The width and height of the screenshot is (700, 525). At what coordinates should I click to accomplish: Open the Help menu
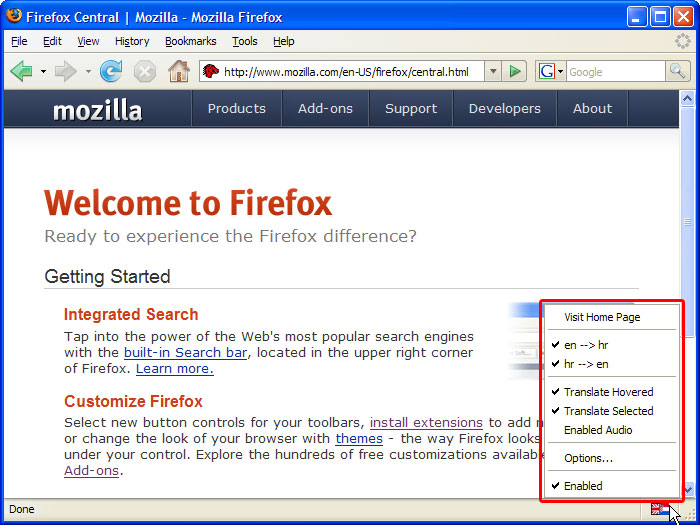tap(283, 41)
